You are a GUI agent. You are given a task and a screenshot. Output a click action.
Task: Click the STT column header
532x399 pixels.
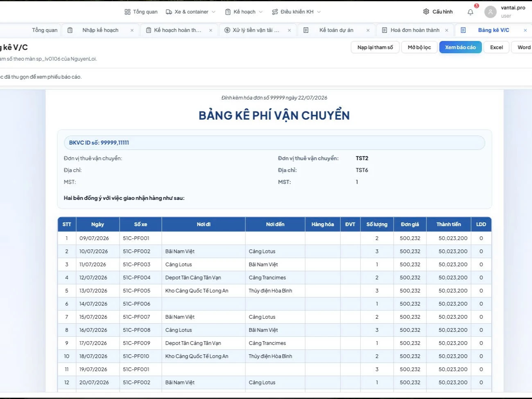[67, 224]
